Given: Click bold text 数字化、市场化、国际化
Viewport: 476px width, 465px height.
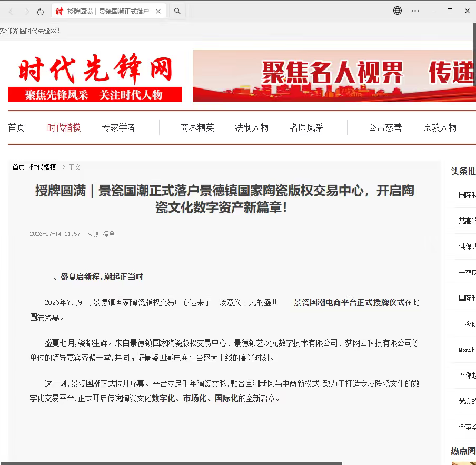Looking at the screenshot, I should pyautogui.click(x=195, y=398).
